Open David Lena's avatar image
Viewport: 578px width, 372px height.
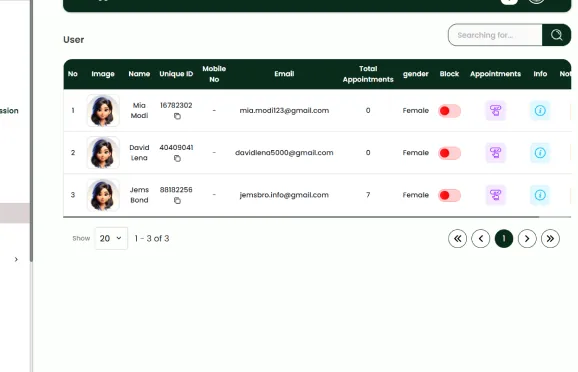(x=103, y=153)
